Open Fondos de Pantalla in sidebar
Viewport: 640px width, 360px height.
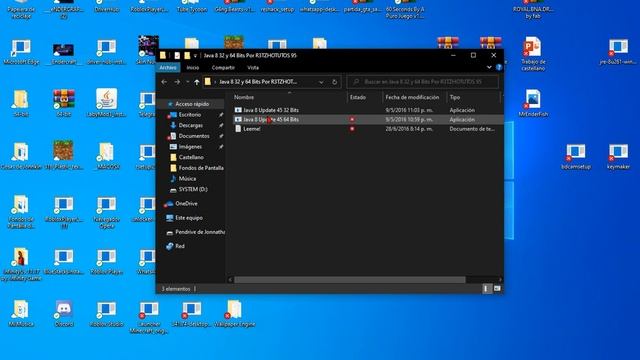(x=201, y=168)
